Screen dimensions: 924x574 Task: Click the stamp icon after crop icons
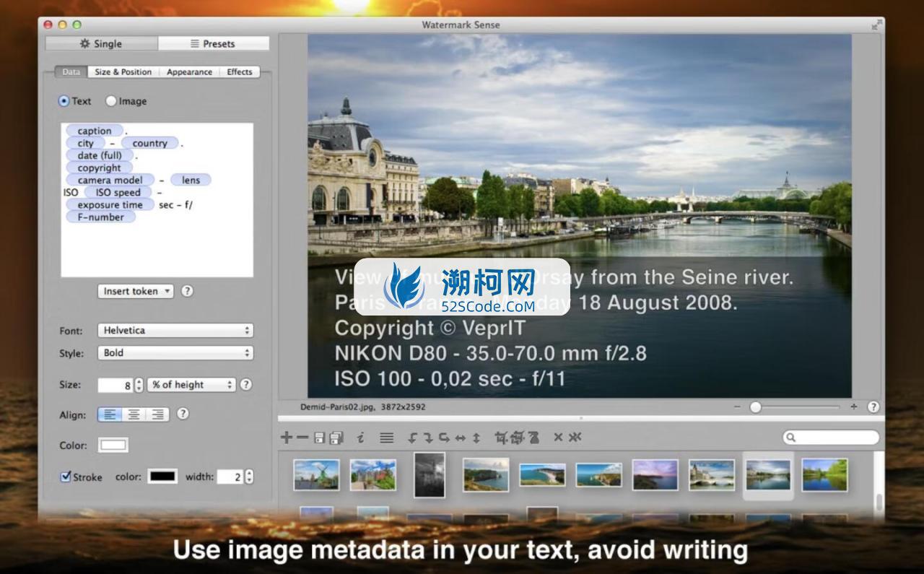[x=533, y=438]
